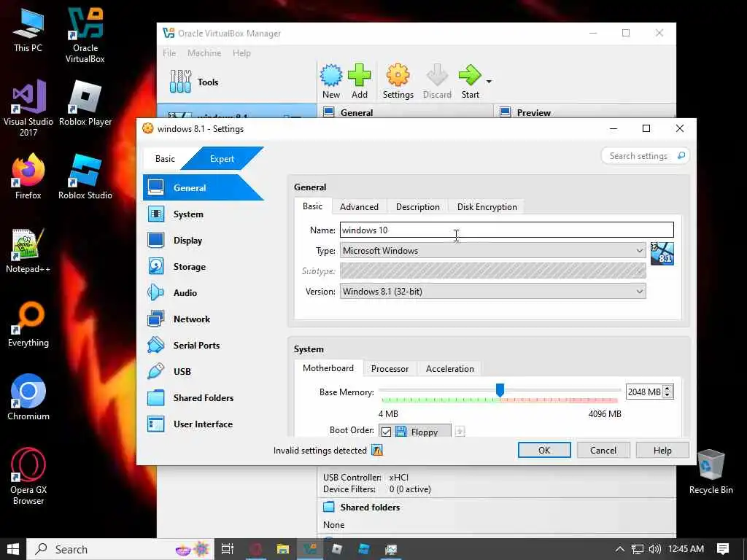This screenshot has width=747, height=560.
Task: Click the Discard toolbar button
Action: (437, 82)
